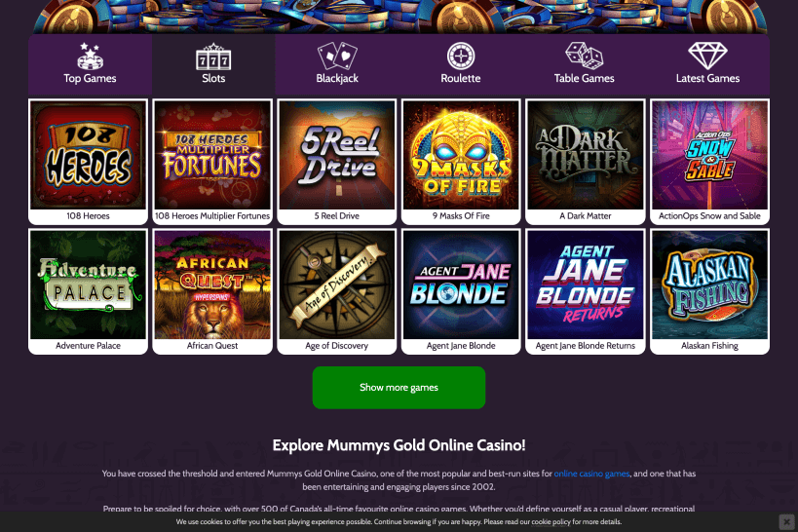Launch Adventure Palace slot game
Image resolution: width=798 pixels, height=532 pixels.
(x=88, y=291)
